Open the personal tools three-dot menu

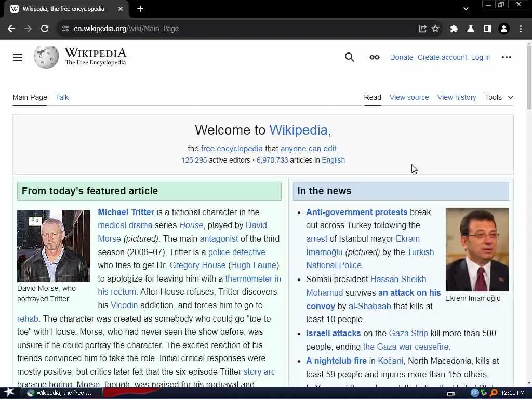(x=506, y=57)
